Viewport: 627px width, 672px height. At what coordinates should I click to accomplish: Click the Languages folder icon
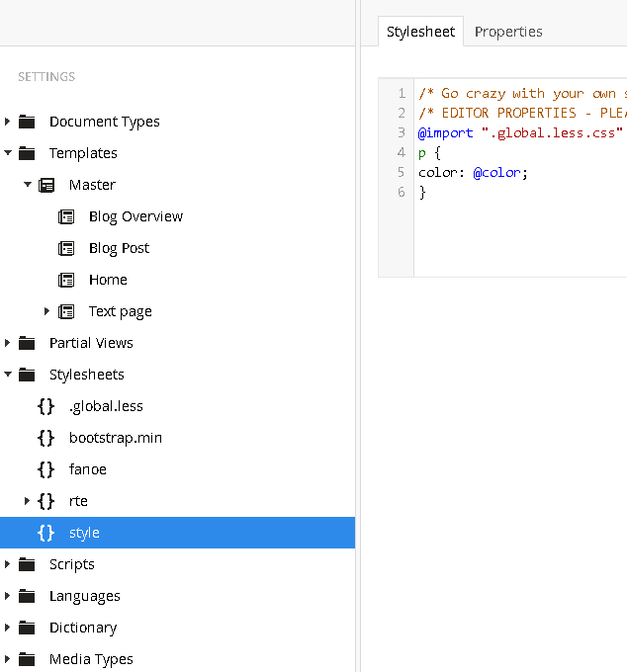(27, 596)
